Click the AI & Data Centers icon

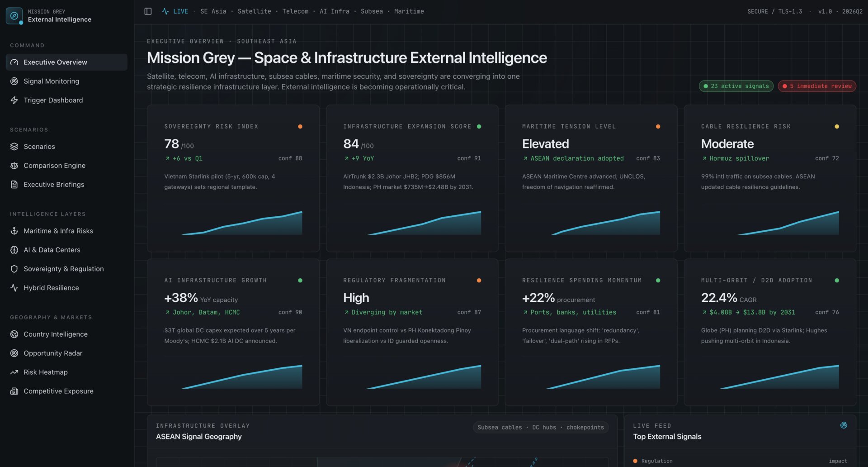click(14, 250)
